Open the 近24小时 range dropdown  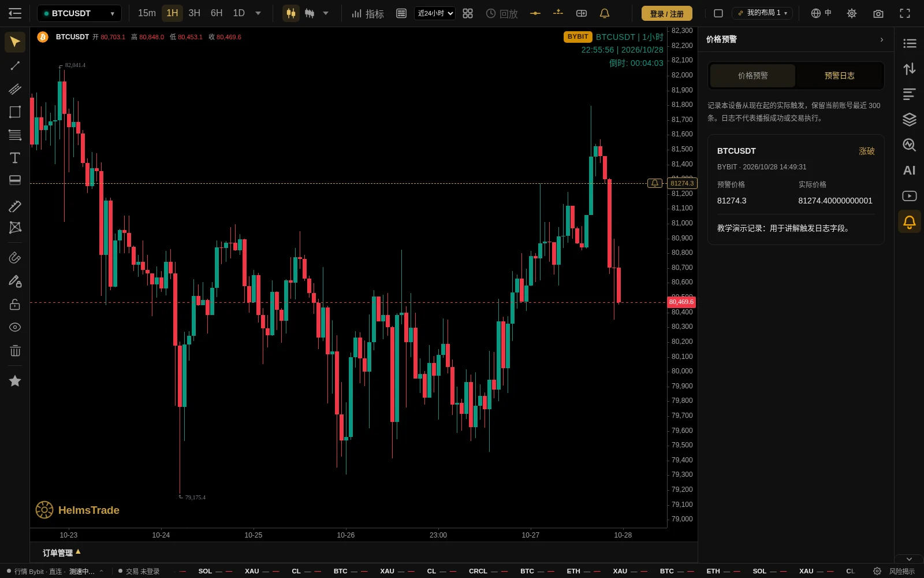click(435, 13)
